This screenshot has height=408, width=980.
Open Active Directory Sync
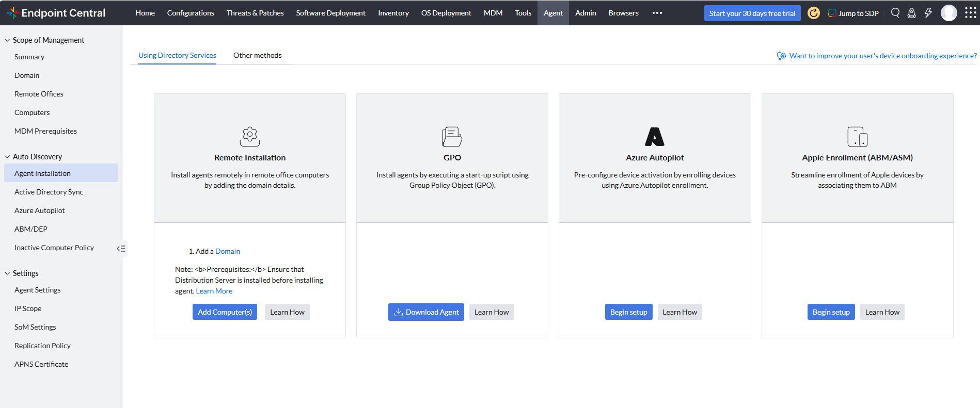click(49, 192)
